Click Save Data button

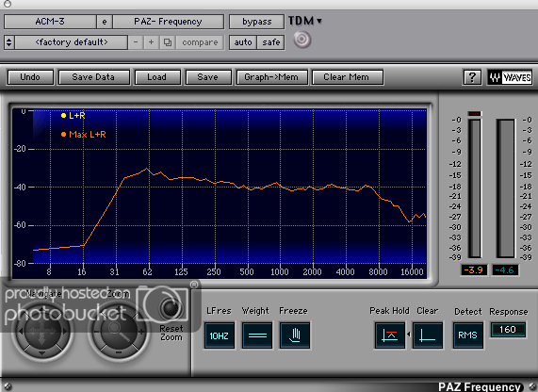(x=93, y=77)
